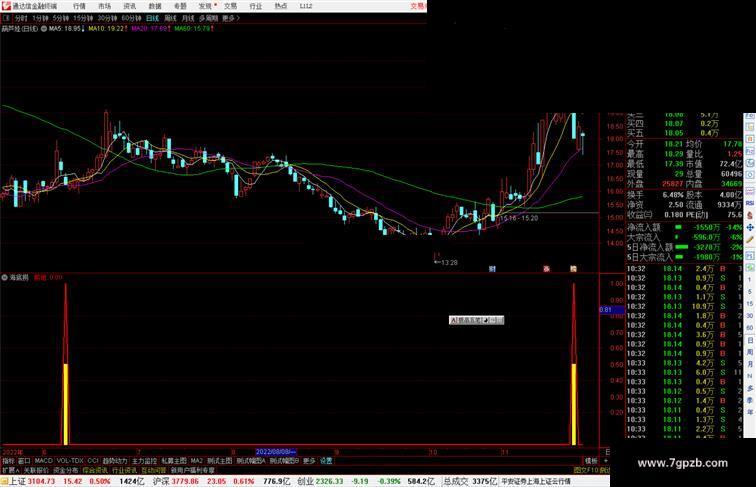Select the VOL-TDX indicator tab
This screenshot has height=487, width=756.
tap(70, 461)
